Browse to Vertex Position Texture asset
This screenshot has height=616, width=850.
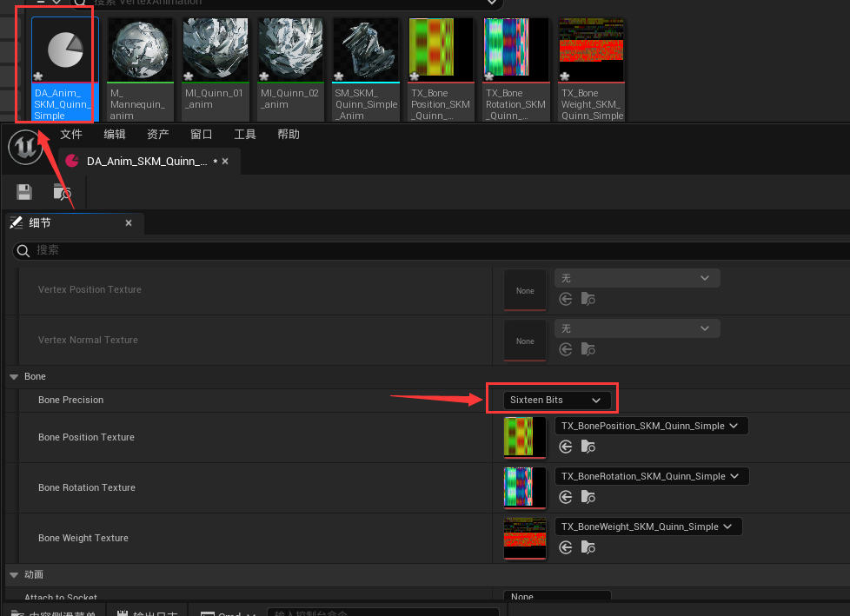coord(588,299)
